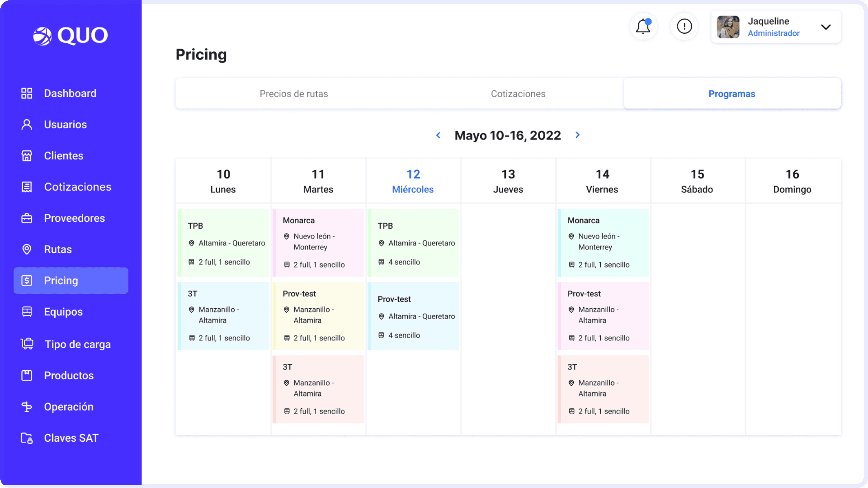Open Proveedores briefcase section

pyautogui.click(x=74, y=218)
